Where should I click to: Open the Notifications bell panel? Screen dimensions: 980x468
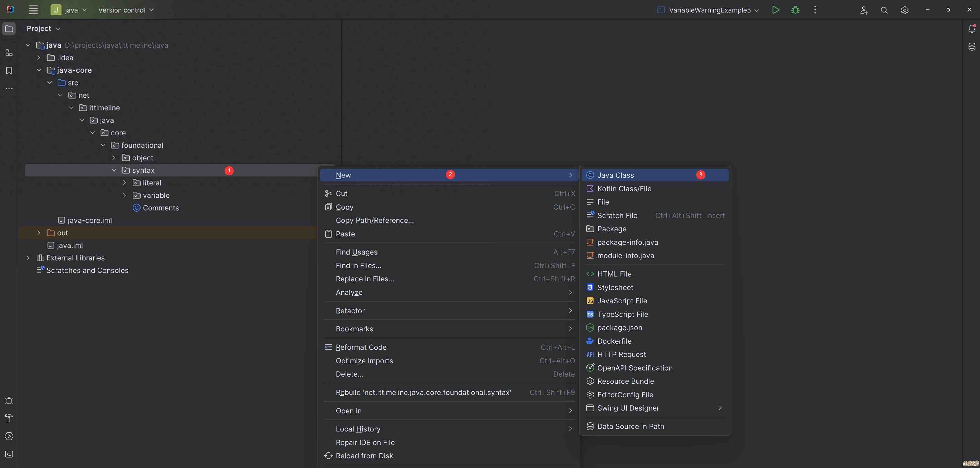[971, 29]
